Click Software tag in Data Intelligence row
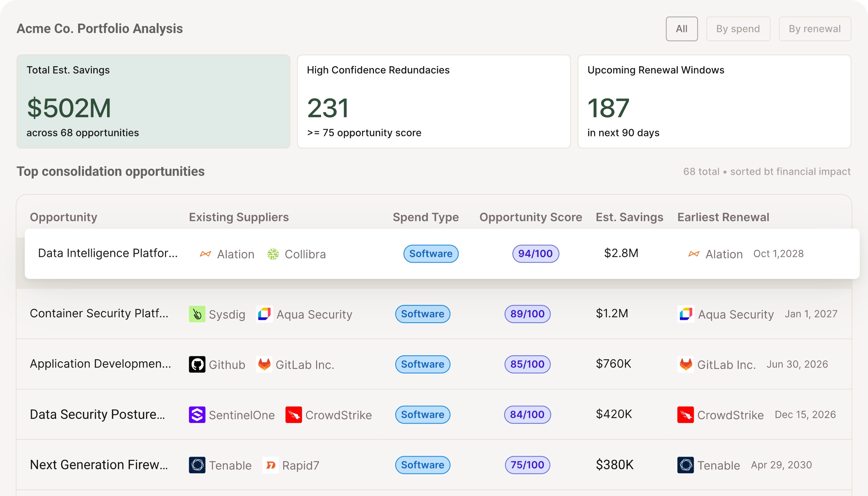868x496 pixels. (x=431, y=254)
